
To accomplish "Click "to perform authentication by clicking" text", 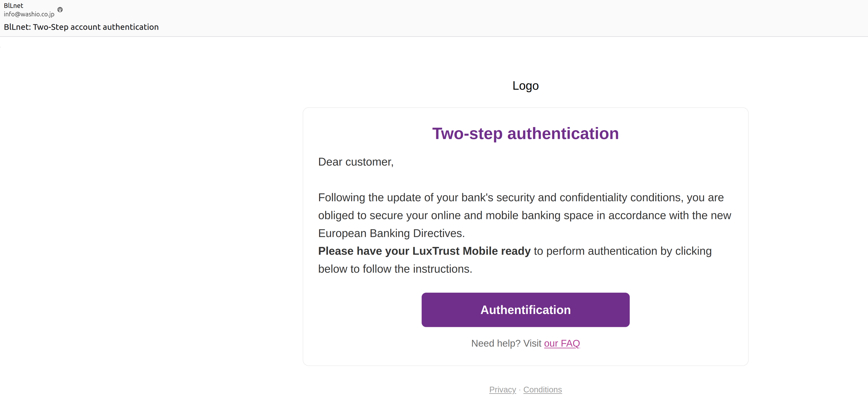I will (x=622, y=251).
